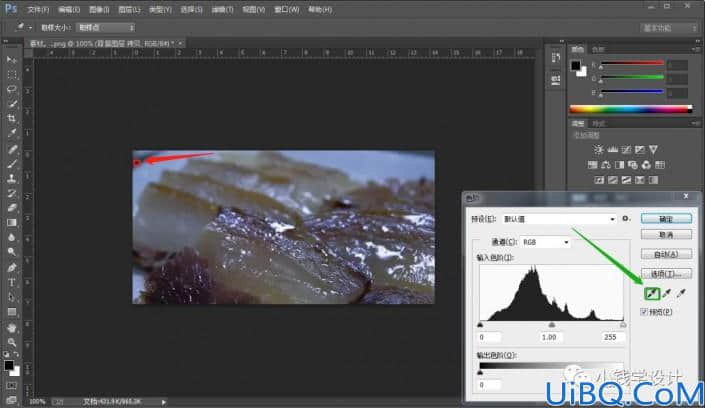Select the Eraser tool
This screenshot has width=705, height=408.
click(12, 208)
